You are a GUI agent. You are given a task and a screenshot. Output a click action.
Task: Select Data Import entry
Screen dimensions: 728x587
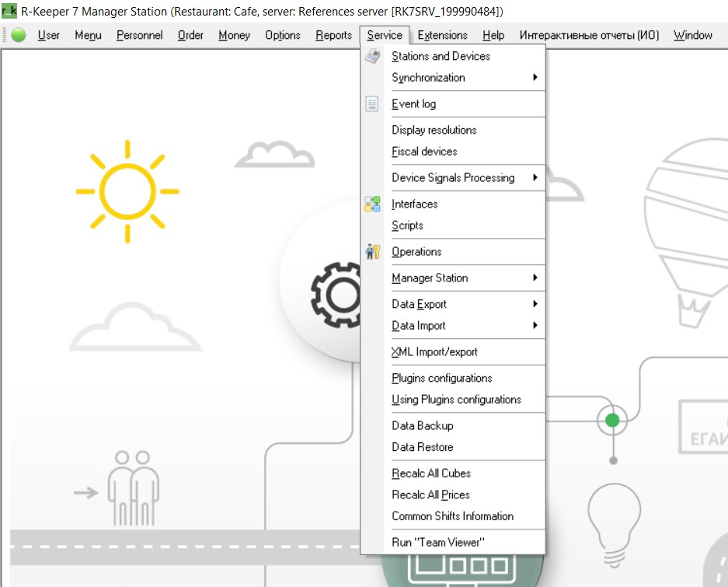coord(453,325)
